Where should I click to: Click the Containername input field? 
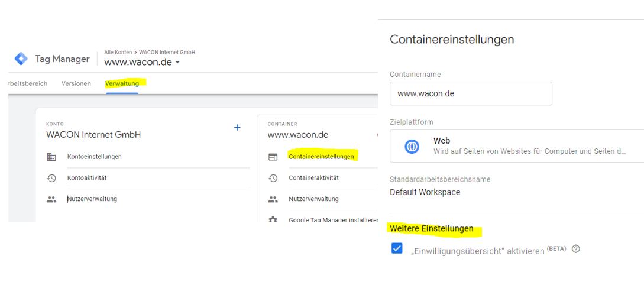tap(471, 93)
